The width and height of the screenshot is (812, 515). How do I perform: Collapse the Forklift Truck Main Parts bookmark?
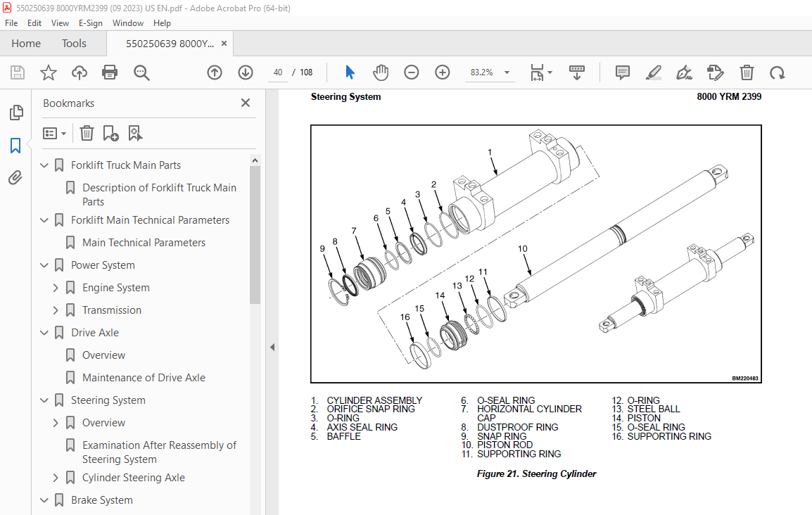point(44,165)
